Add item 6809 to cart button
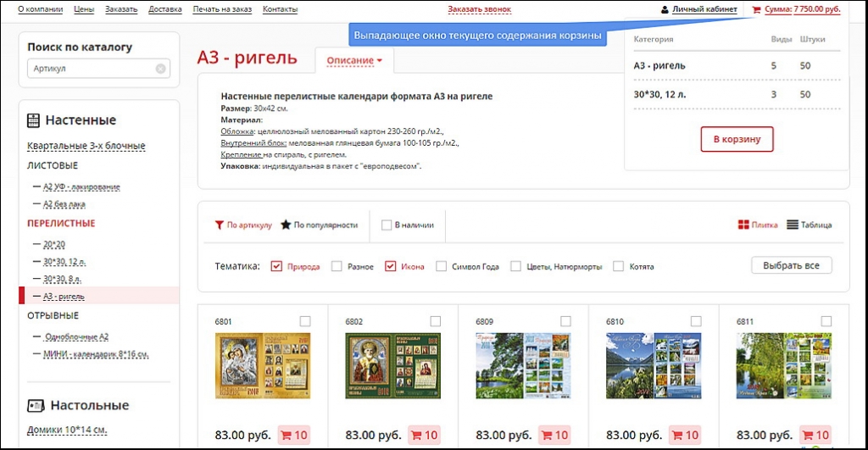Viewport: 868px width, 450px height. click(x=554, y=435)
